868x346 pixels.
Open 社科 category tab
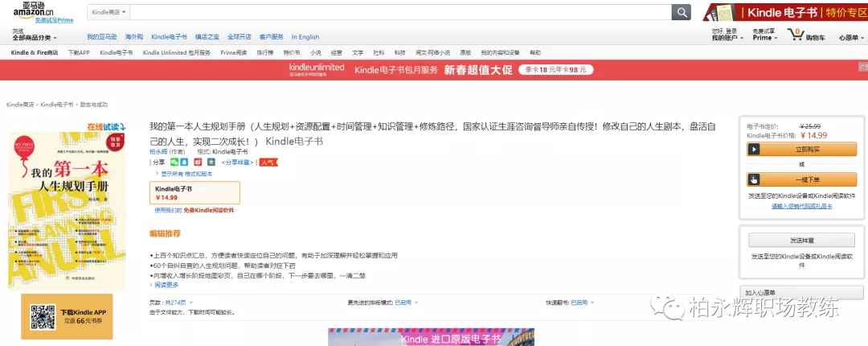click(x=379, y=52)
